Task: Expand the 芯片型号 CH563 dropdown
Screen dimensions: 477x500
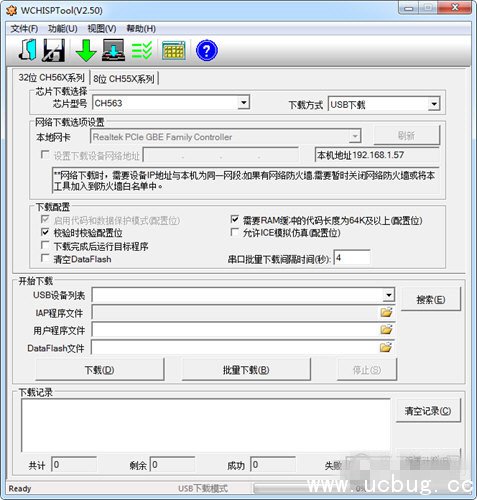Action: pos(244,103)
